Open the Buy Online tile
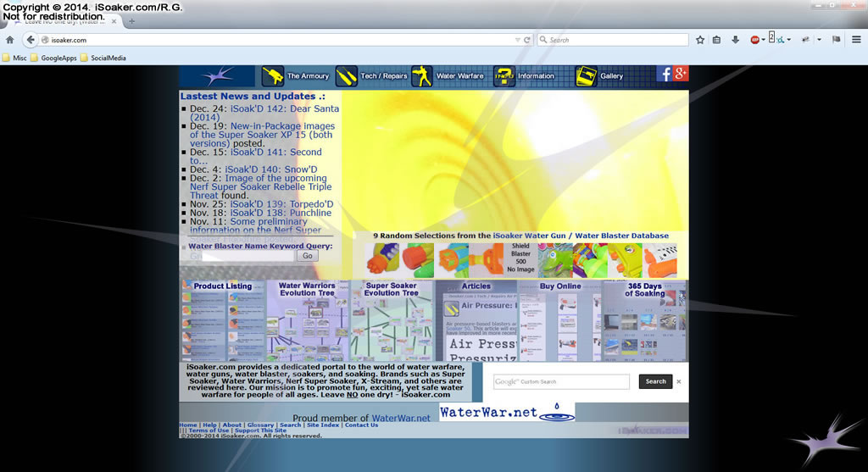 [x=560, y=321]
